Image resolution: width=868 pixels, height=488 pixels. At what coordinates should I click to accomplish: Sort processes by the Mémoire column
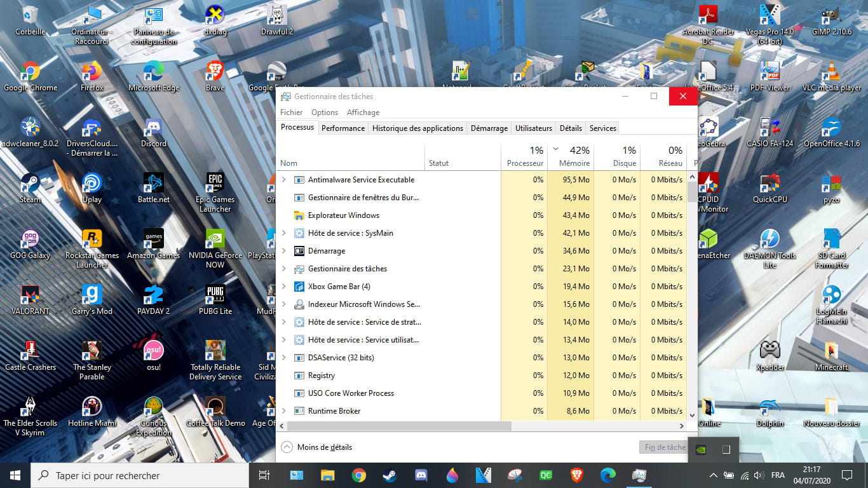click(570, 156)
